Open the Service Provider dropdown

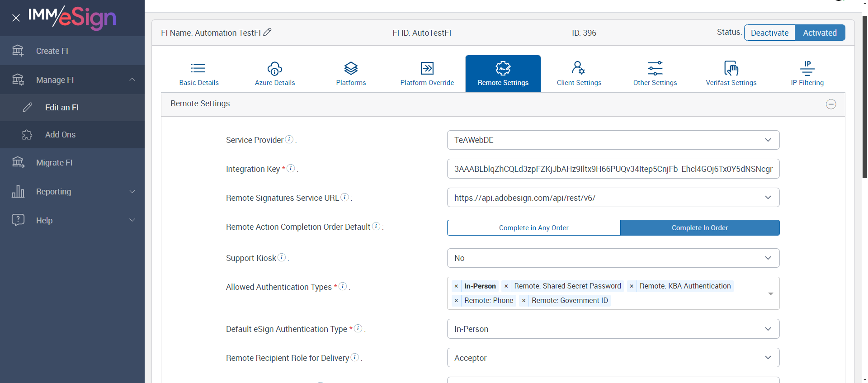[613, 140]
